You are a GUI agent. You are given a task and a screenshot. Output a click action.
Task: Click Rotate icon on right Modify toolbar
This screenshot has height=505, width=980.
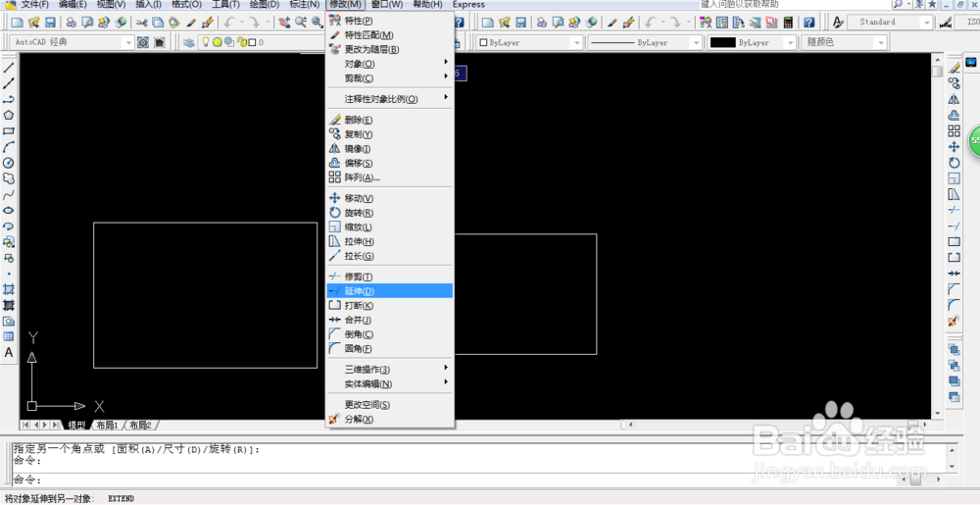pyautogui.click(x=954, y=163)
